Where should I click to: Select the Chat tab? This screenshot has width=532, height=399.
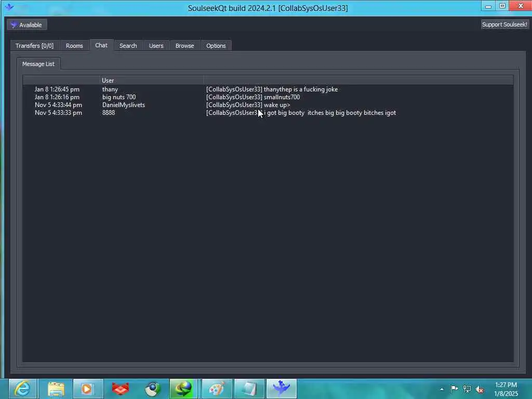tap(101, 45)
